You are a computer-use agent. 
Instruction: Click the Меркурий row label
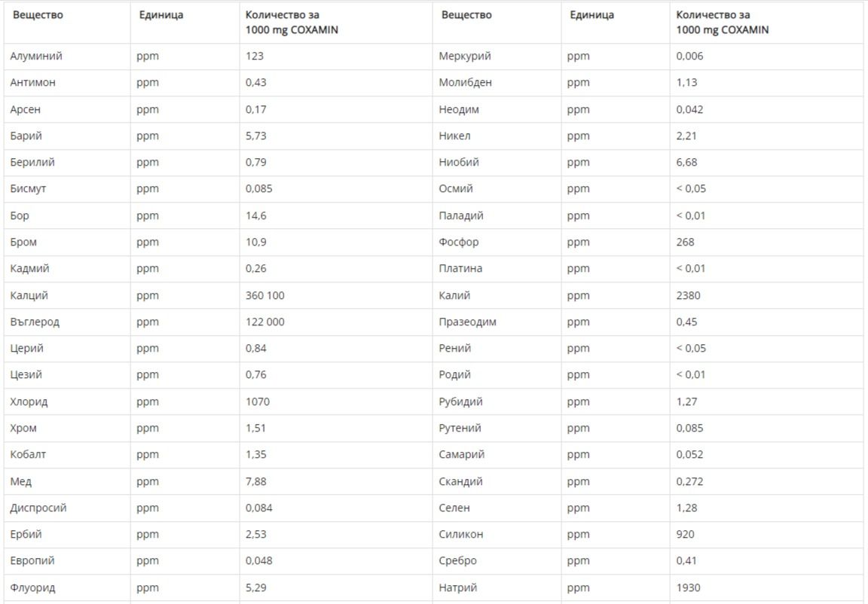click(x=464, y=56)
